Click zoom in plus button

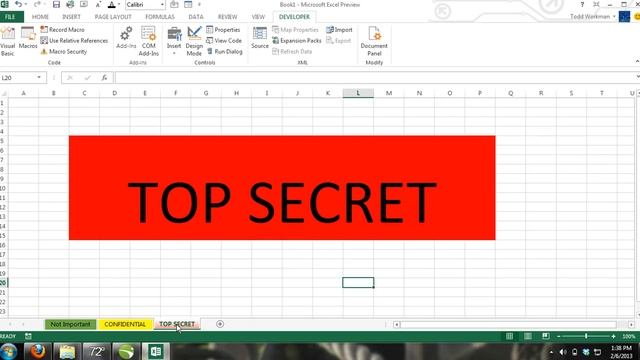coord(613,336)
